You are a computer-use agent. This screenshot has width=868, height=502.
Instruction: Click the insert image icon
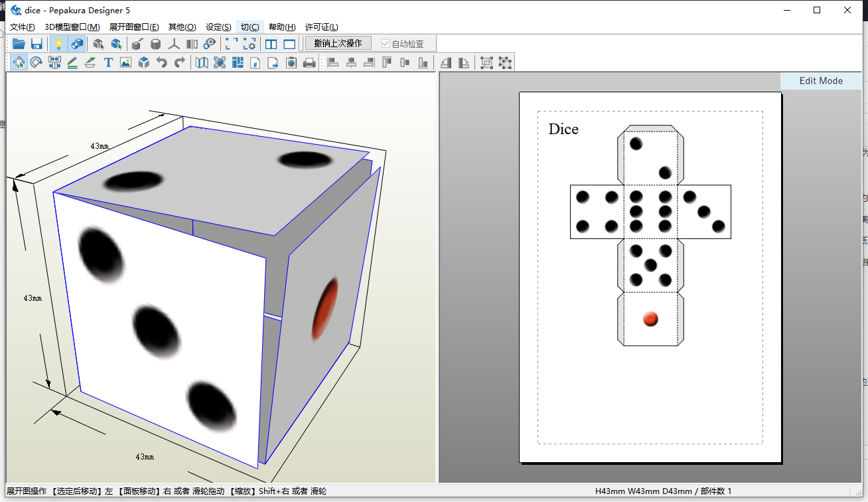[x=126, y=62]
